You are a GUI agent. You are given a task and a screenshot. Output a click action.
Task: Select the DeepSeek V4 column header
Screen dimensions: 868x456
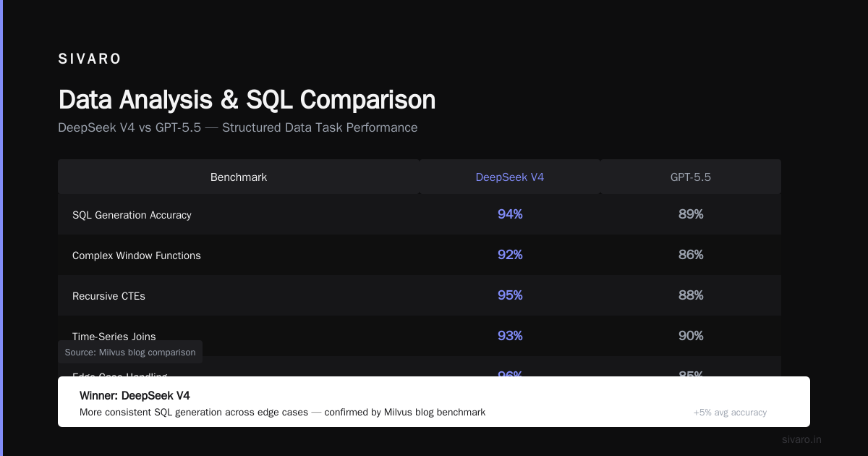(x=510, y=177)
